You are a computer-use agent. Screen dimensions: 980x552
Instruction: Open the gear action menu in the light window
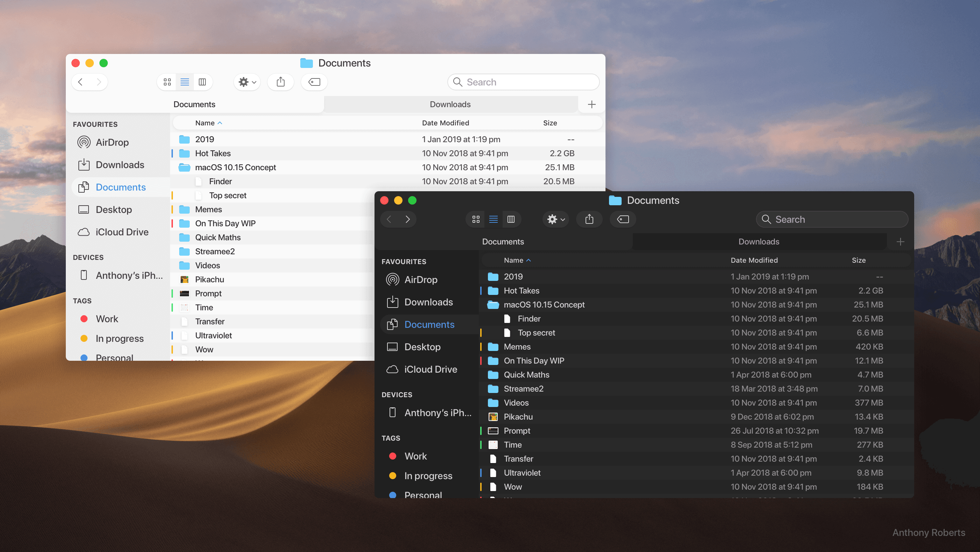[247, 82]
